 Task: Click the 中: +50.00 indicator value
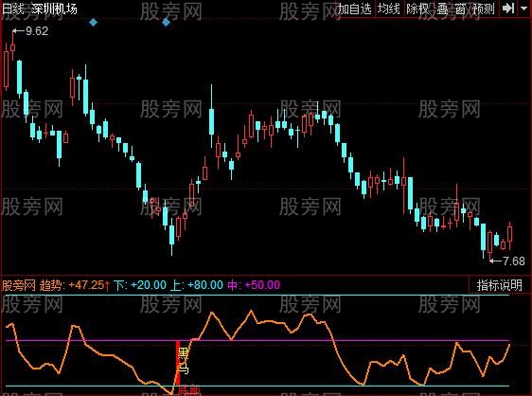click(254, 284)
